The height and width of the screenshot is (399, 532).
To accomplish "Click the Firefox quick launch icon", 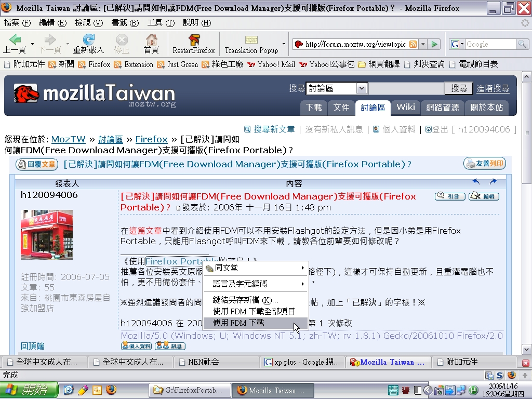I will click(x=111, y=390).
